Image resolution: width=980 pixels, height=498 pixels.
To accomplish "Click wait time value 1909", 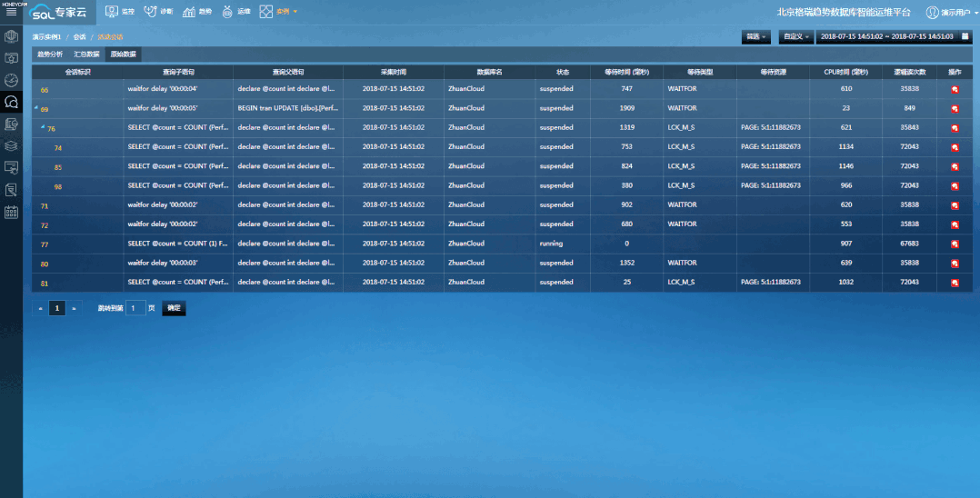I will [627, 108].
